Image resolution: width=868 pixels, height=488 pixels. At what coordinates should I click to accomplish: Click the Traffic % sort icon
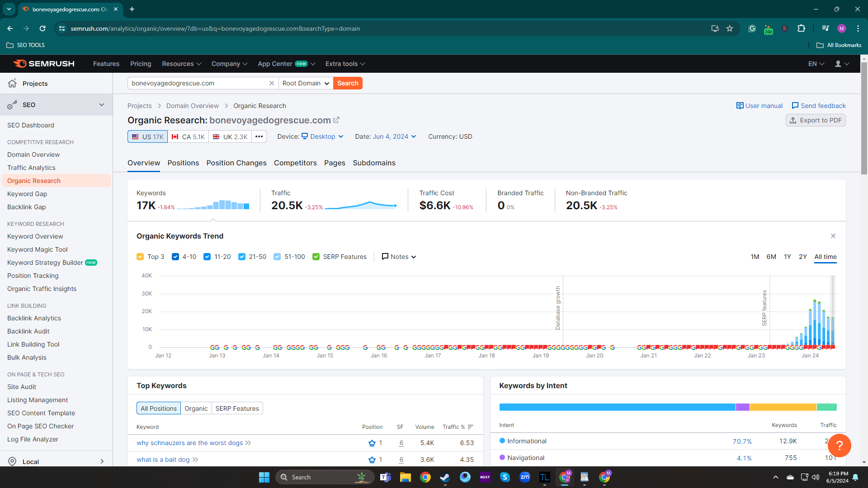471,427
